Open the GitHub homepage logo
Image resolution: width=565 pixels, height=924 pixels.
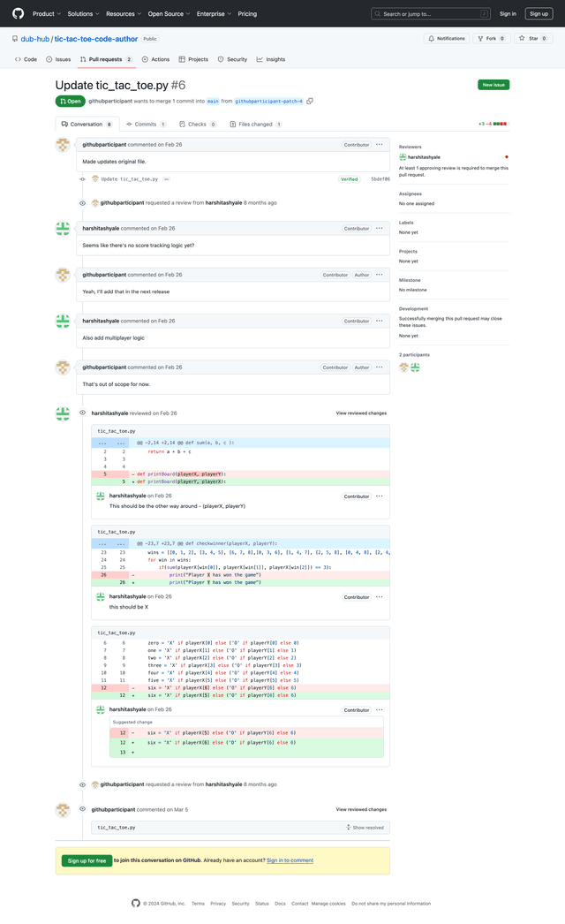point(19,13)
